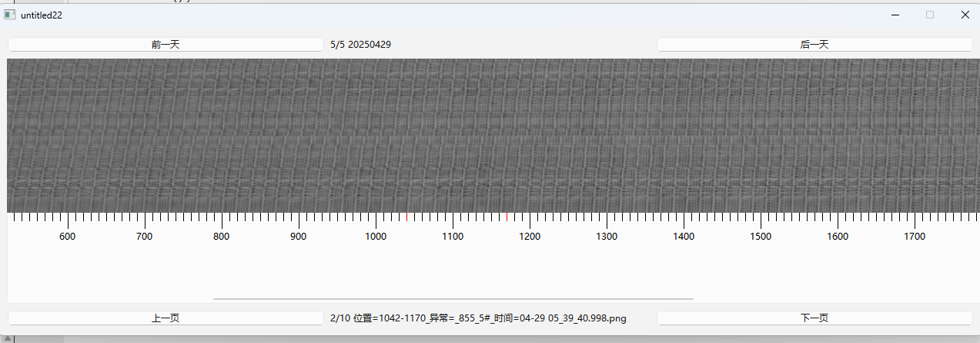Click ruler label 1100
Image resolution: width=980 pixels, height=343 pixels.
453,237
